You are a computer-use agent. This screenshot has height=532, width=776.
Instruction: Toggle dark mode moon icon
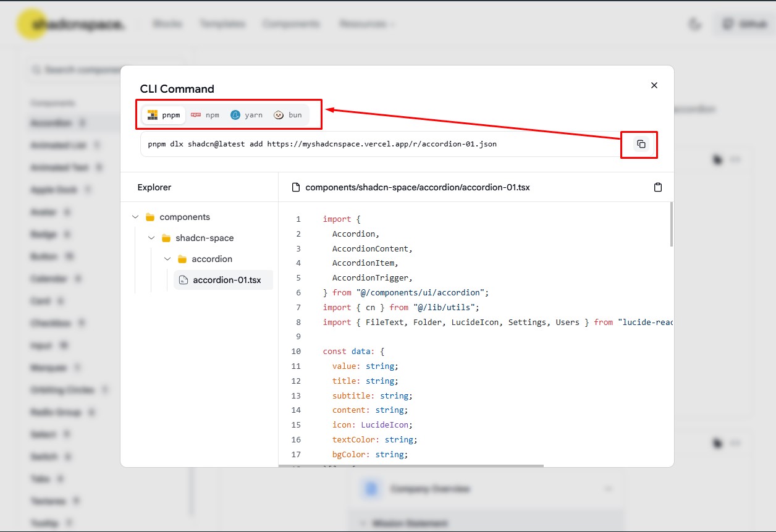[x=694, y=24]
